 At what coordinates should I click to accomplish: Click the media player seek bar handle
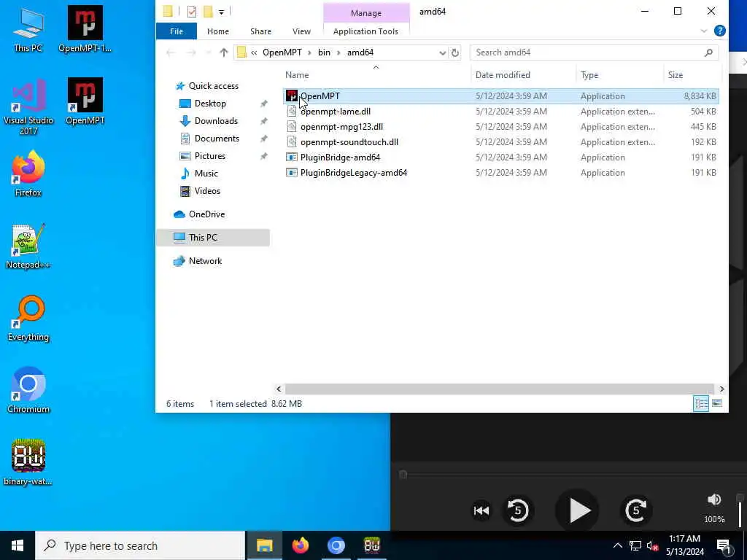403,474
